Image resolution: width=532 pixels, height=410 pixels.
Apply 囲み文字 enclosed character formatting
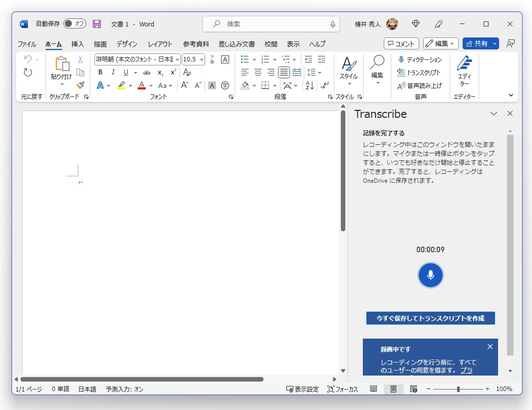226,85
